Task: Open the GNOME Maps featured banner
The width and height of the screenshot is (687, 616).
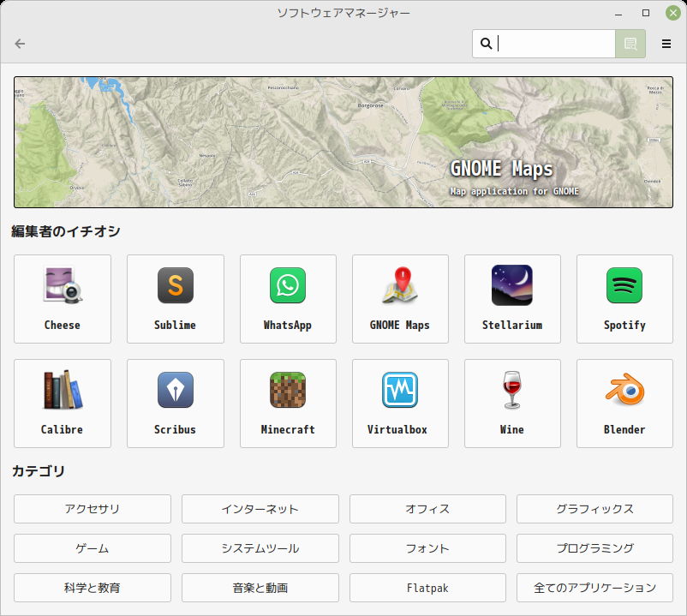Action: [343, 142]
